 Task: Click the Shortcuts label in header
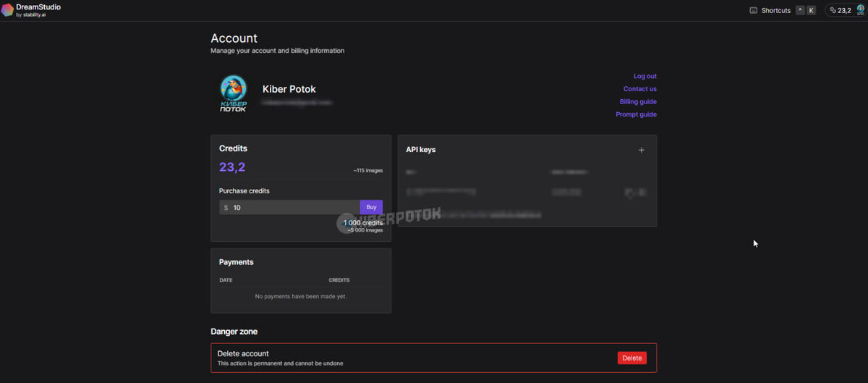coord(776,10)
